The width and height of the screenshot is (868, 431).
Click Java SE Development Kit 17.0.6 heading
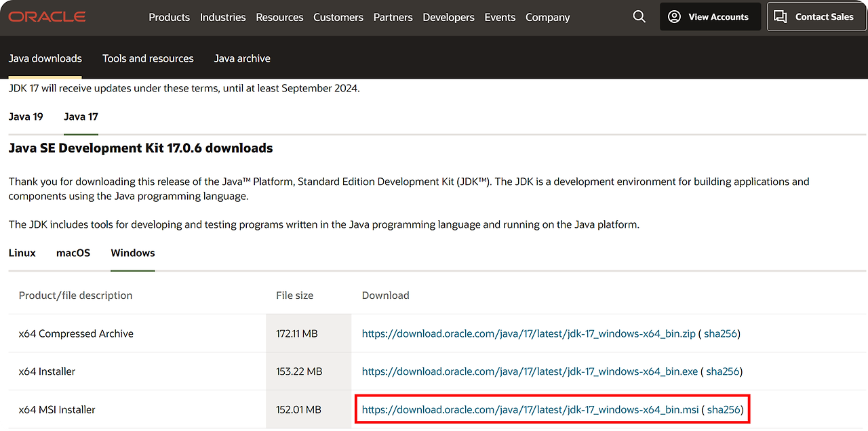tap(140, 148)
